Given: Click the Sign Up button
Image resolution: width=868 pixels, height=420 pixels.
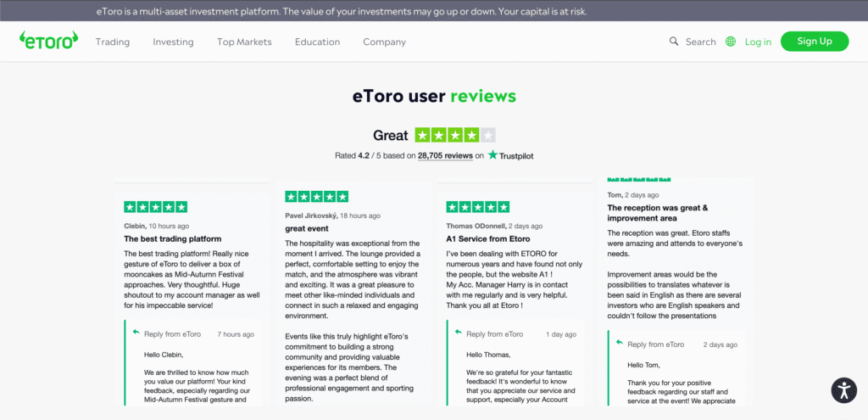Looking at the screenshot, I should tap(814, 41).
